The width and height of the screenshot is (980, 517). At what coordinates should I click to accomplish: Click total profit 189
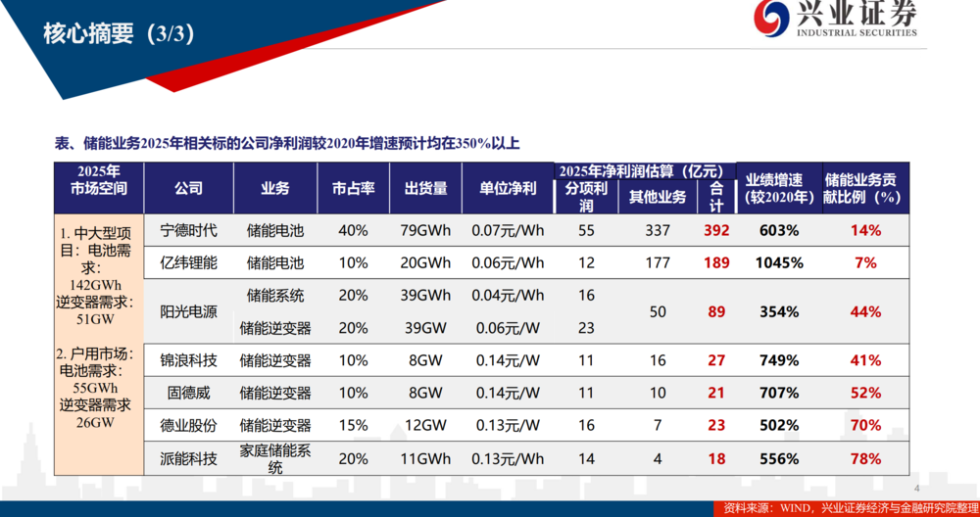[716, 262]
